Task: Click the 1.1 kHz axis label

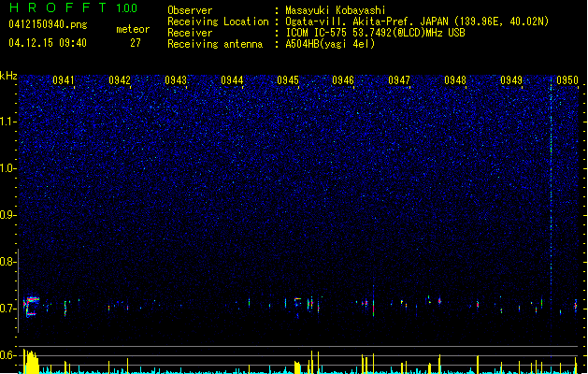Action: click(7, 122)
